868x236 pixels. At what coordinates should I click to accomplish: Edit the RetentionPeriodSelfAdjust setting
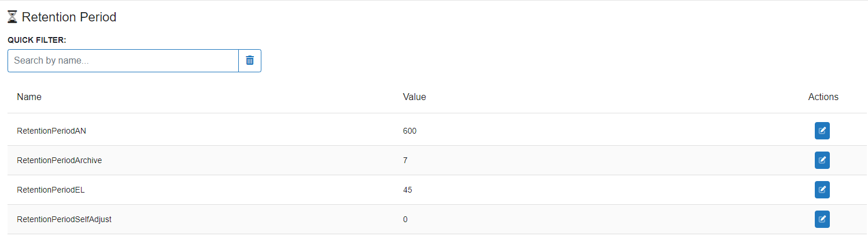coord(822,219)
